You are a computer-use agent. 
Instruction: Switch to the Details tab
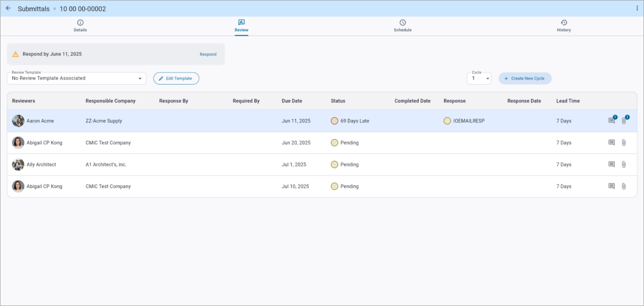pyautogui.click(x=80, y=26)
